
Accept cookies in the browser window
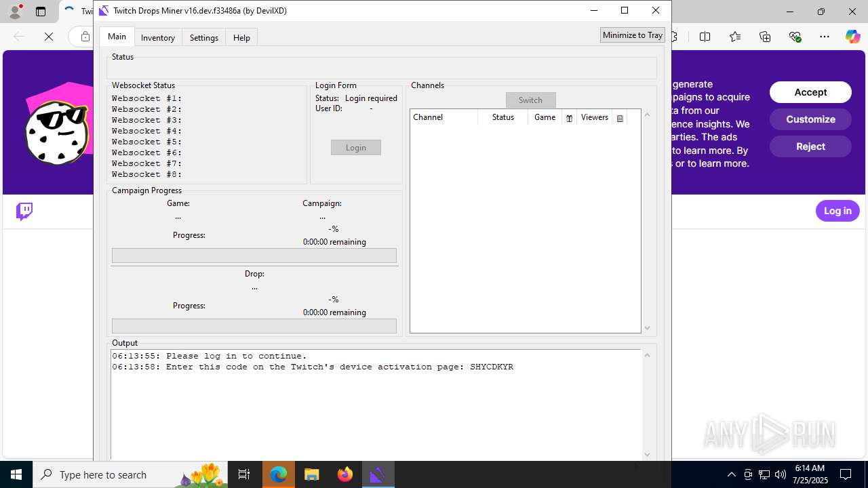tap(810, 92)
